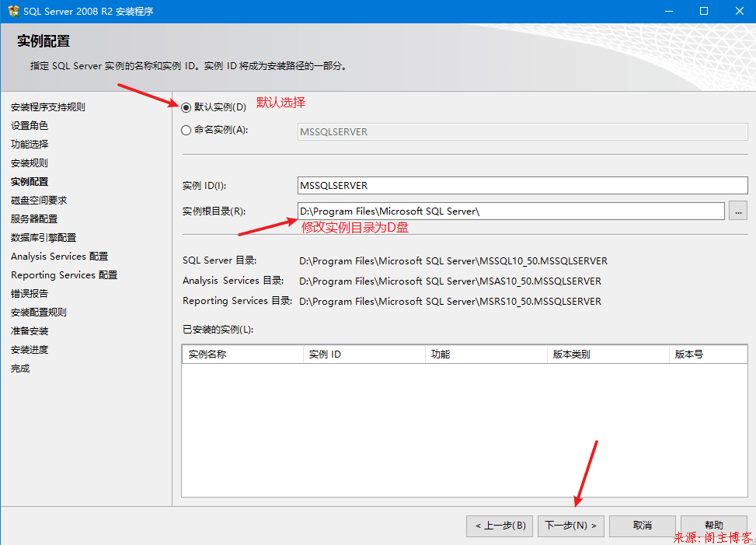Click the Analysis Services path ending MSAS10_50.MSSQLSERVER
Image resolution: width=756 pixels, height=545 pixels.
[451, 281]
